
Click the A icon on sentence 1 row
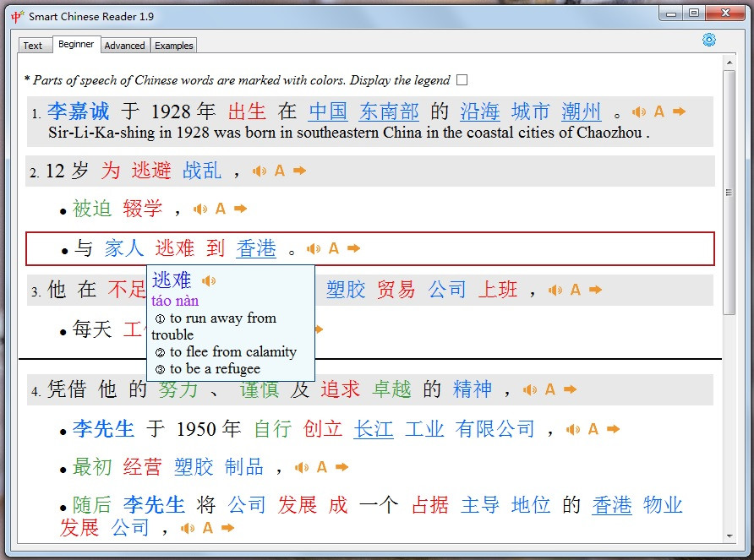coord(658,111)
